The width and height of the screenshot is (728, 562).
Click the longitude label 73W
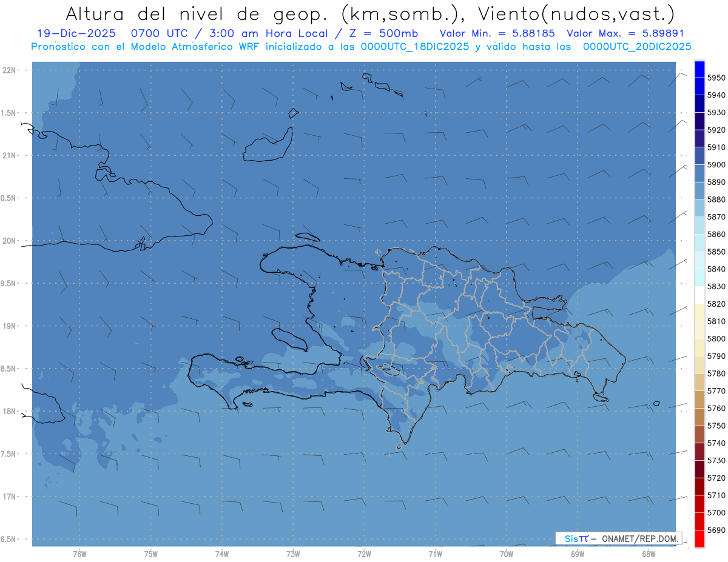tap(293, 554)
